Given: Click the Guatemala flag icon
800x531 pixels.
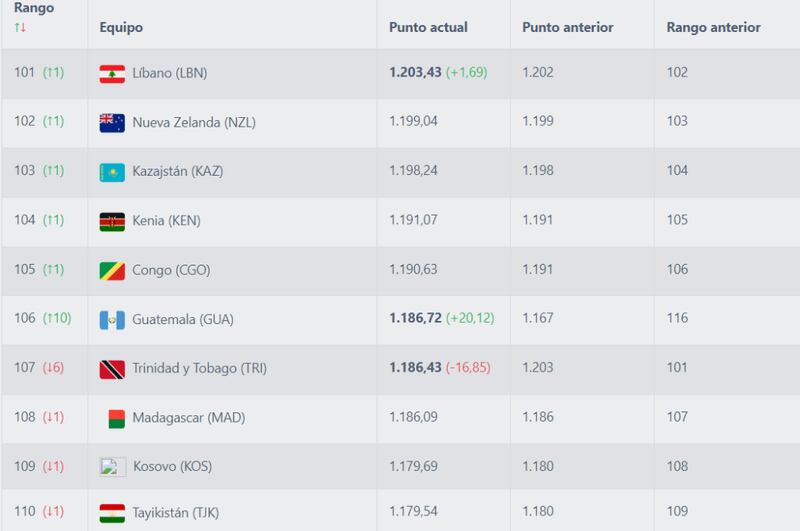Looking at the screenshot, I should point(112,320).
